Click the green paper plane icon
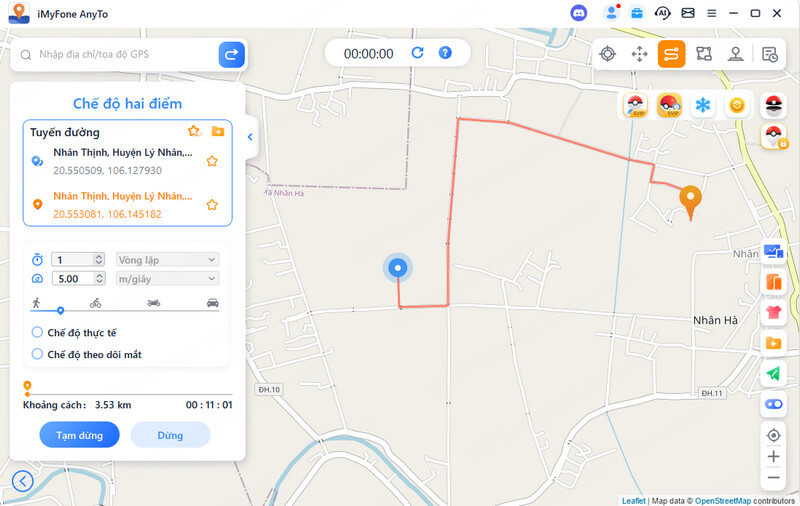The image size is (800, 506). pos(773,374)
